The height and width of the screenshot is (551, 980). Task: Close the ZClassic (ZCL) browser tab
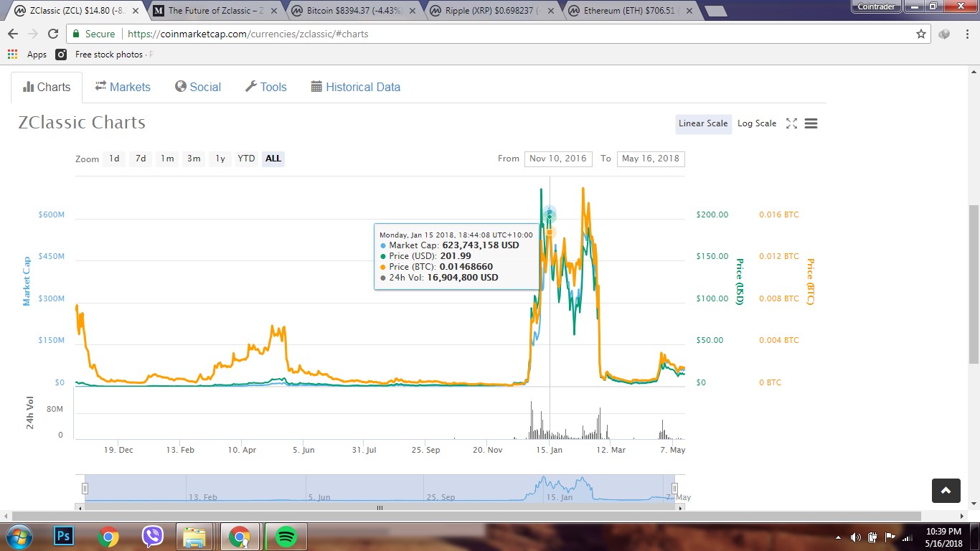[x=136, y=11]
